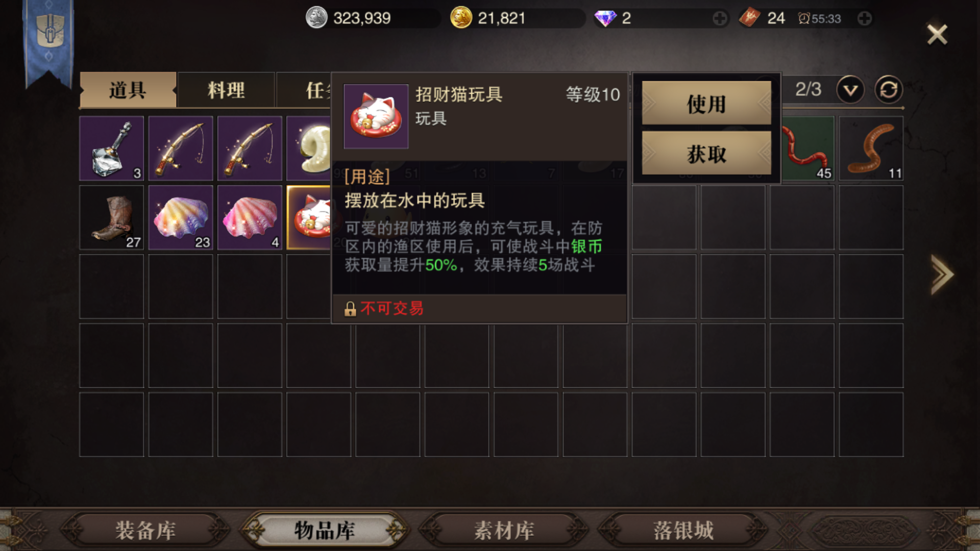Viewport: 980px width, 551px height.
Task: Select the old boot item with count 27
Action: click(x=111, y=217)
